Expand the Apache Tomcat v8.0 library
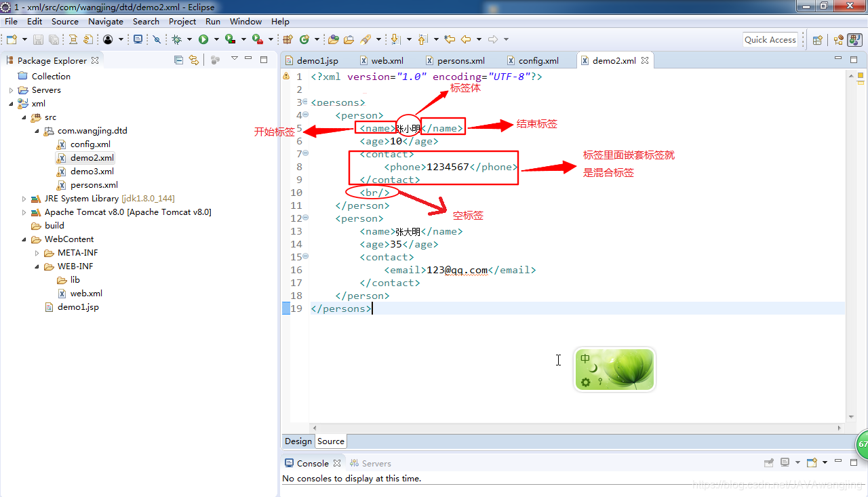Image resolution: width=868 pixels, height=497 pixels. 24,212
